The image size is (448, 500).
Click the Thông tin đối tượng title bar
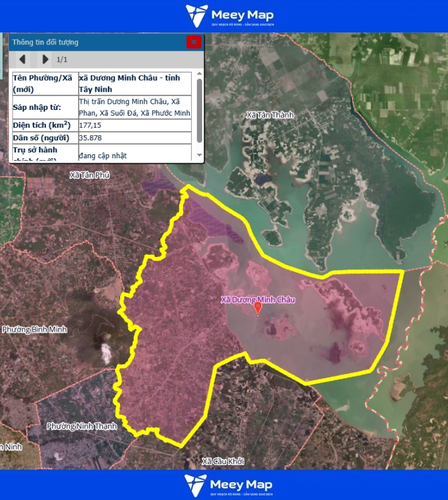tap(95, 42)
